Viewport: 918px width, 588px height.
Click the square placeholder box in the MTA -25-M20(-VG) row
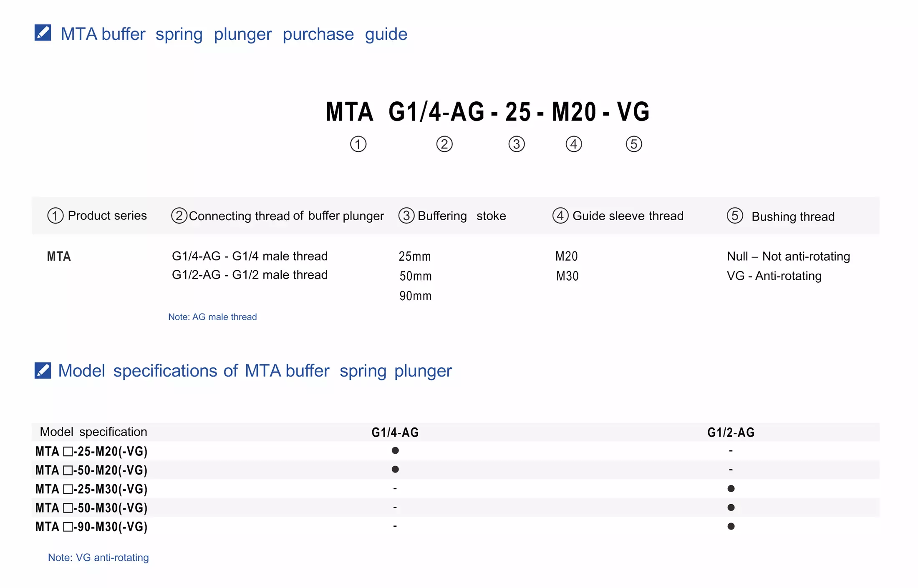[x=68, y=452]
